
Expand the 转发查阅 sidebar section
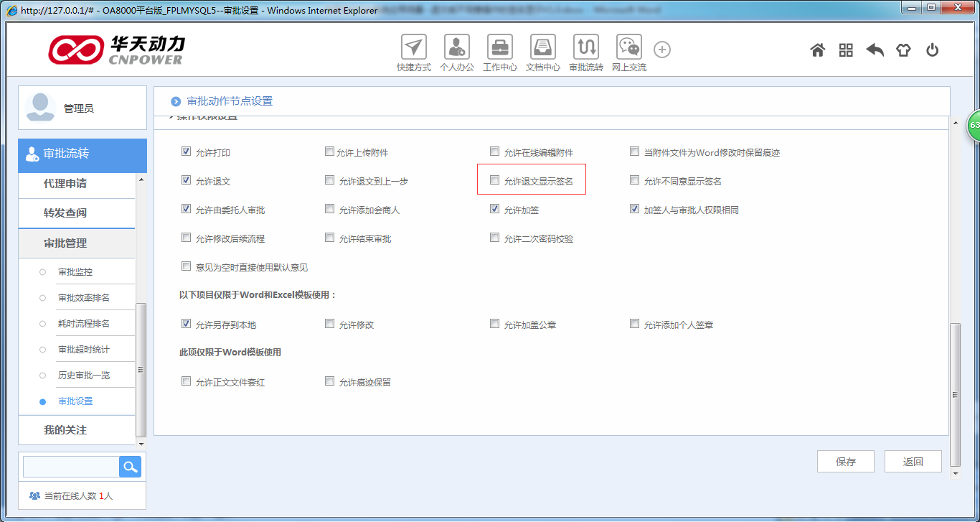[65, 213]
